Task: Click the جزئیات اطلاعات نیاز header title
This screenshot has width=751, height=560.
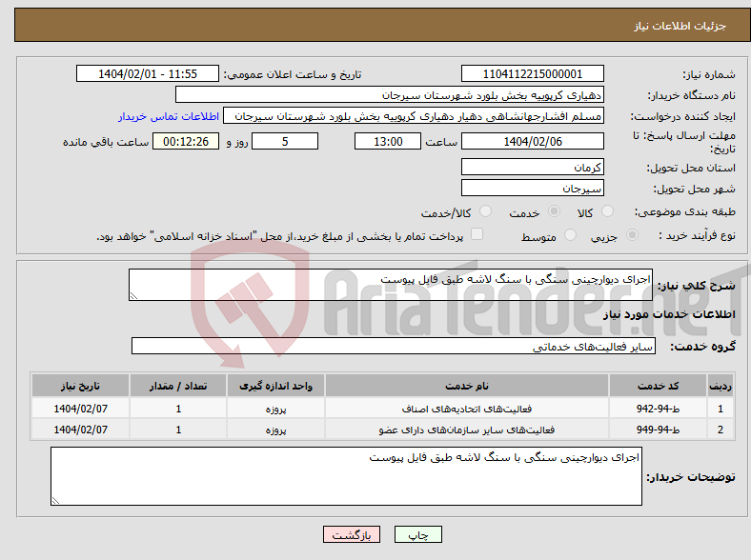Action: click(x=680, y=26)
